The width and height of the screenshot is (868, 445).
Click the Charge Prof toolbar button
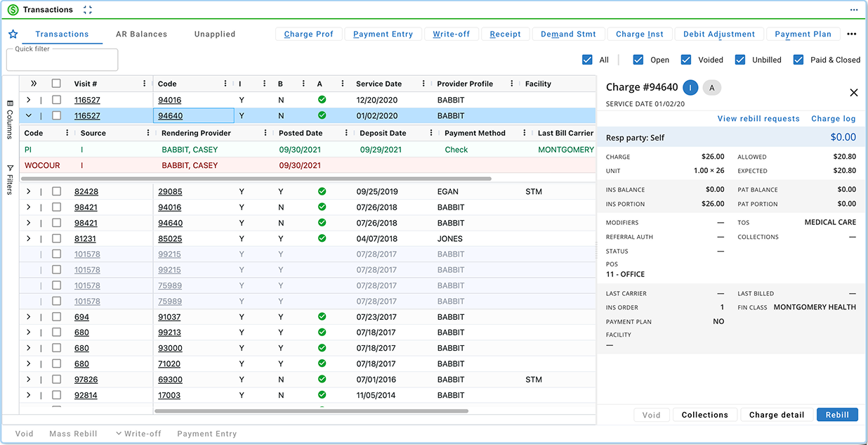click(x=308, y=34)
